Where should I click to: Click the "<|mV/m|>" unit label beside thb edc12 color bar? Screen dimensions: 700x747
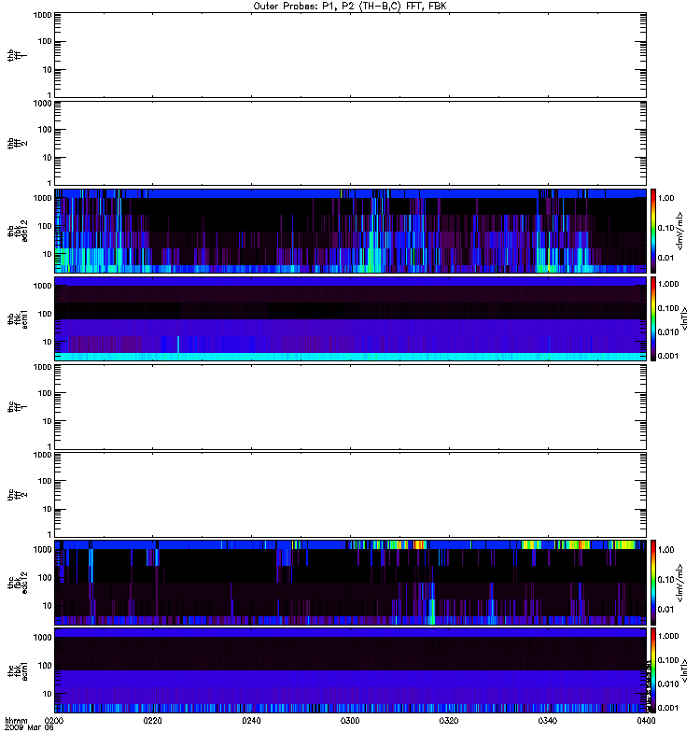(x=680, y=231)
